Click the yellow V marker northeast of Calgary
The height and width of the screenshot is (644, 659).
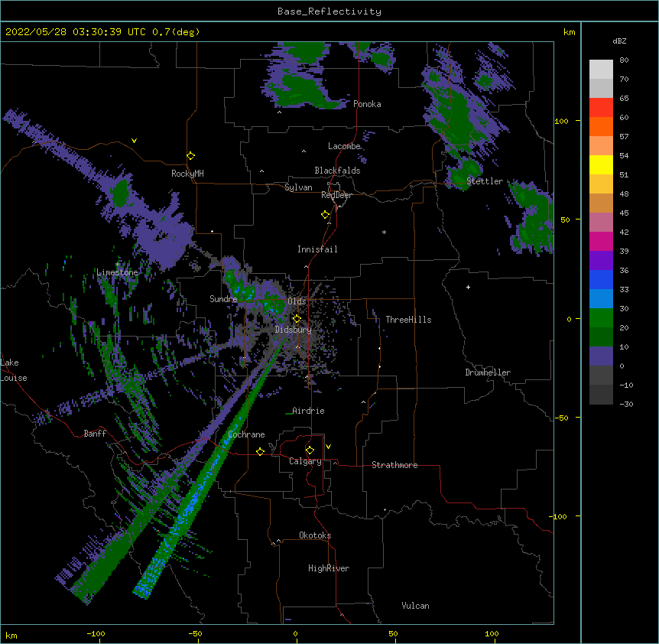(x=328, y=447)
